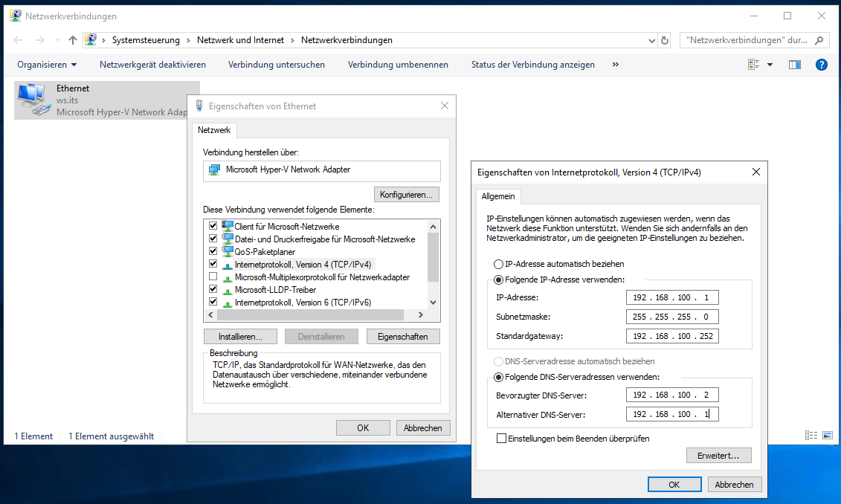
Task: Uncheck Client für Microsoft-Netzwerke
Action: click(x=213, y=226)
